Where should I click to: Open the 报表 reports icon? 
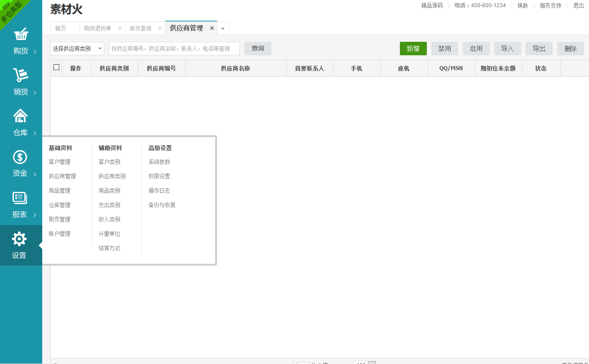click(20, 198)
